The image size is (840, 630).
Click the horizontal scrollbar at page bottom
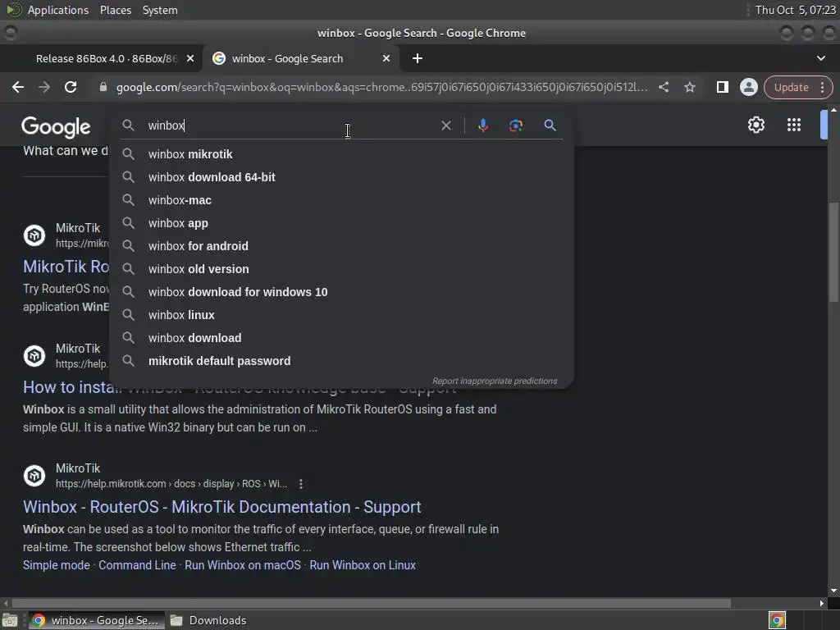point(372,603)
